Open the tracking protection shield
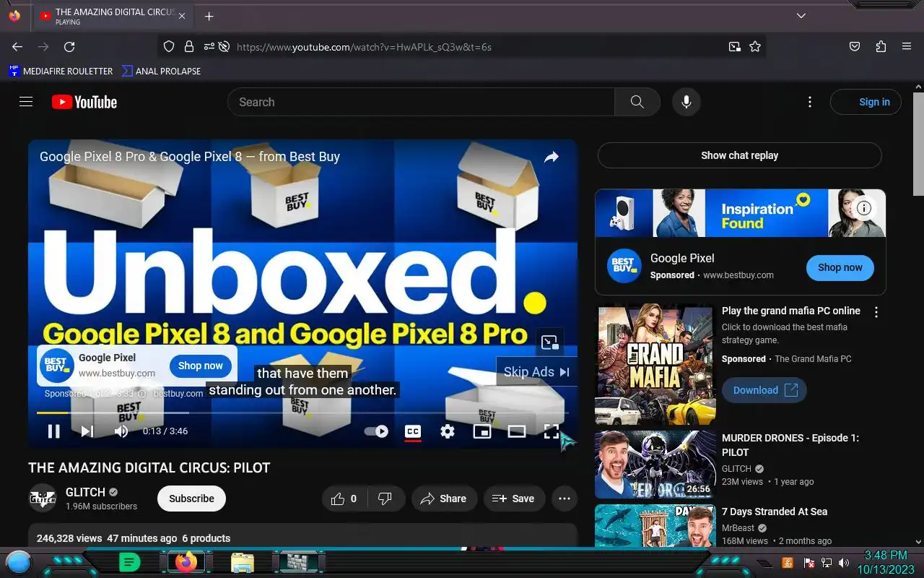The height and width of the screenshot is (578, 924). coord(169,47)
